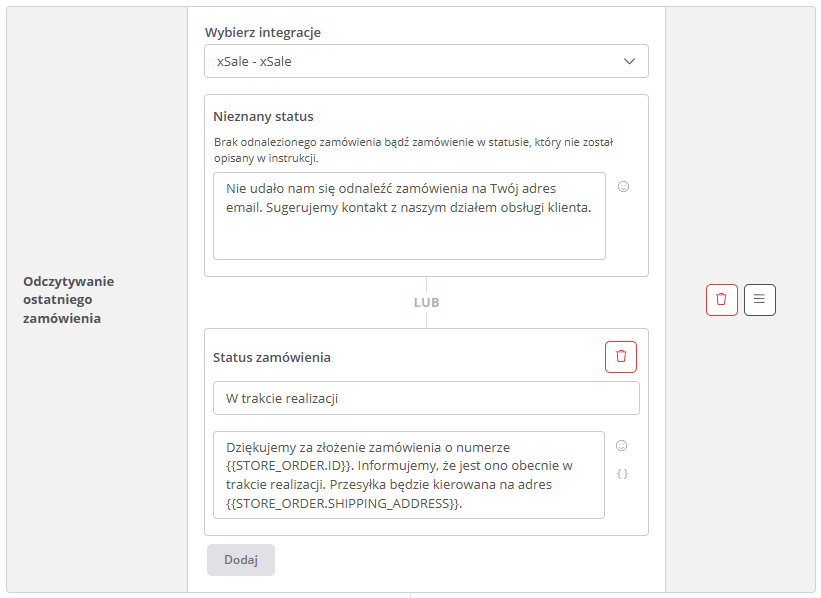Image resolution: width=821 pixels, height=598 pixels.
Task: Click the STORE_ORDER.SHIPPING_ADDRESS variable in message
Action: (x=344, y=503)
